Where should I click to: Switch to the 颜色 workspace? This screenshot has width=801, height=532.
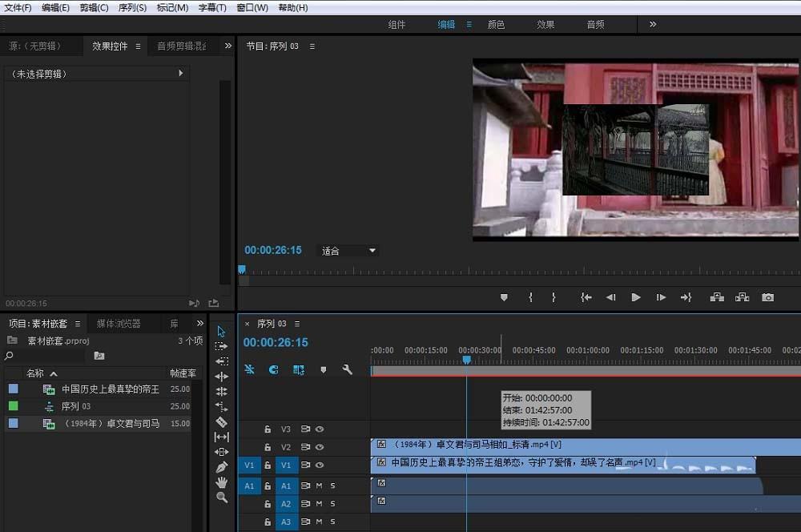[496, 25]
